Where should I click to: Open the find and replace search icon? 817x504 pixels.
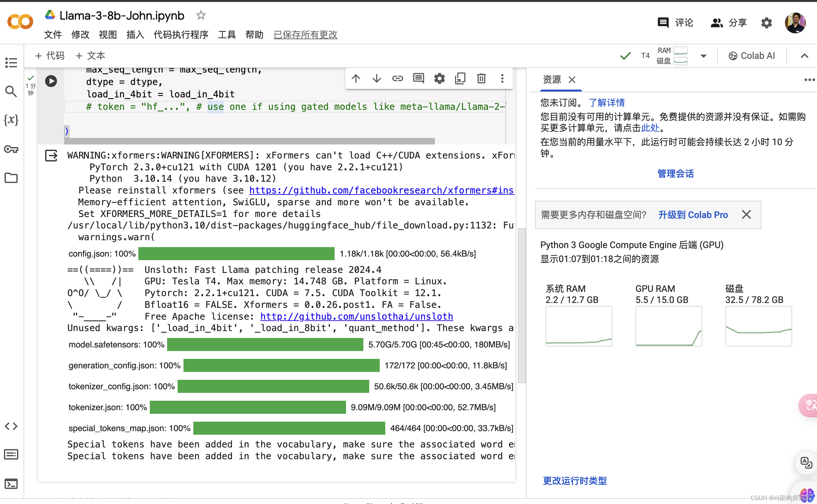pos(11,91)
